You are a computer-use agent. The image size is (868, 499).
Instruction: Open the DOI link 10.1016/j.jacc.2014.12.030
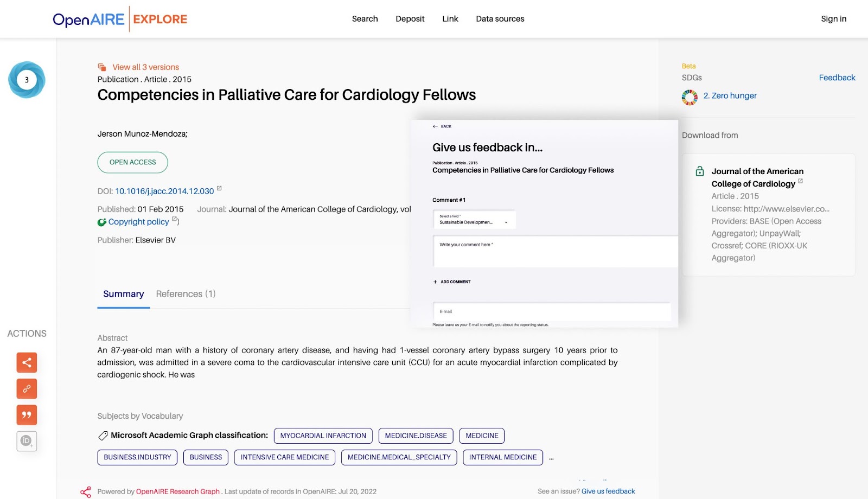pos(164,191)
